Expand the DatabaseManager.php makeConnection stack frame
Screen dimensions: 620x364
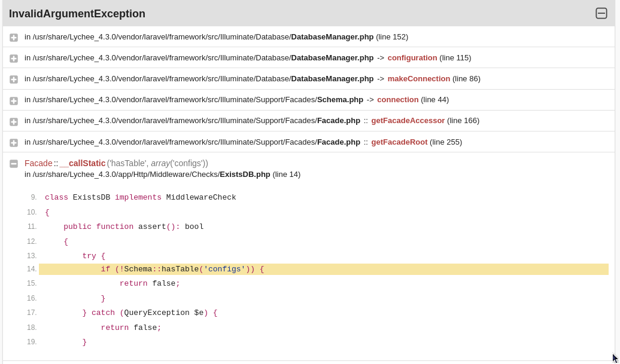[x=13, y=79]
